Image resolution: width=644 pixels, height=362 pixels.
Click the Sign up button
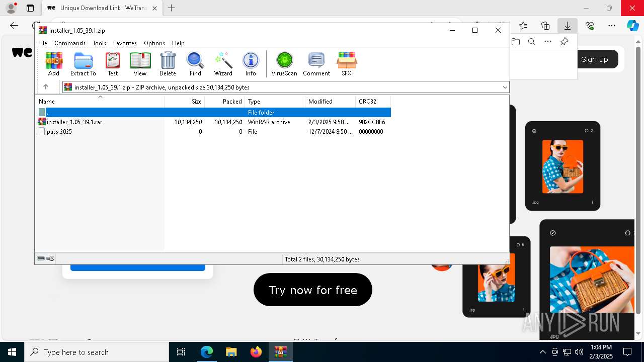595,59
